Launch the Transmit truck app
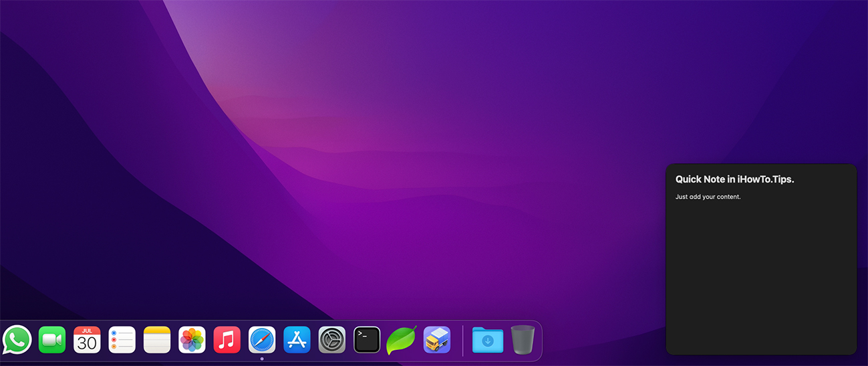Screen dimensions: 868x366 click(437, 340)
